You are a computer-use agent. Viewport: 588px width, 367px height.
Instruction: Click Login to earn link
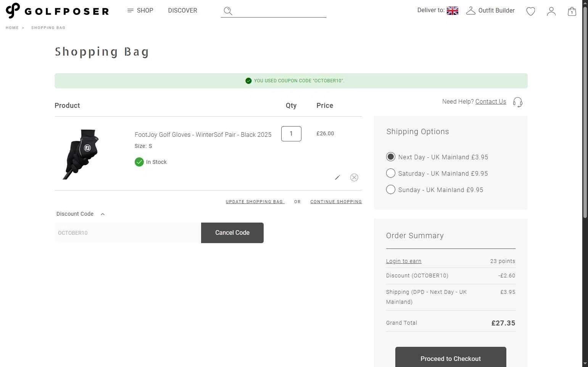(x=404, y=261)
